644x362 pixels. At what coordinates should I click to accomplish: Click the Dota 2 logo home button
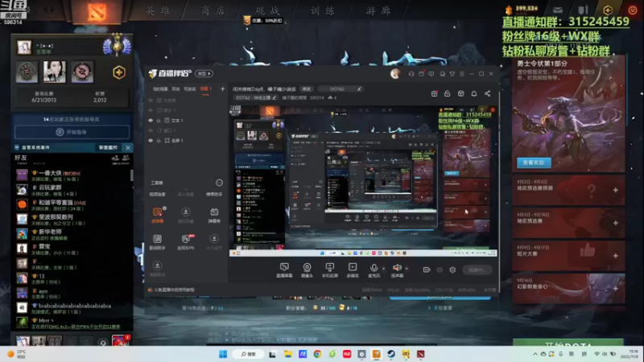[x=97, y=12]
